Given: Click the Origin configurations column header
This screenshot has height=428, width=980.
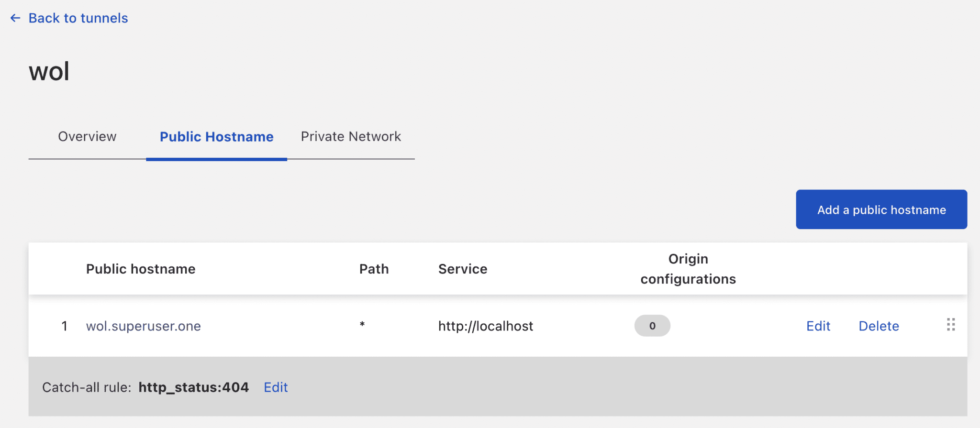Looking at the screenshot, I should (x=688, y=269).
